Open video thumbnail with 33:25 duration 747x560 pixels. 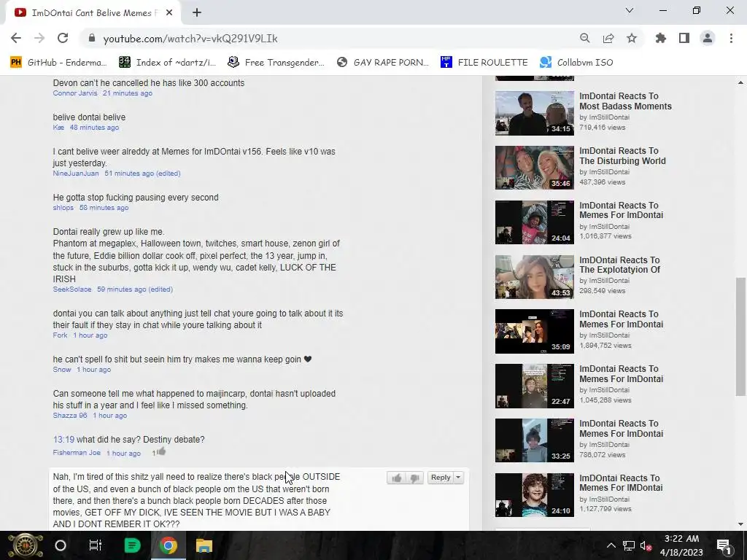click(x=535, y=440)
